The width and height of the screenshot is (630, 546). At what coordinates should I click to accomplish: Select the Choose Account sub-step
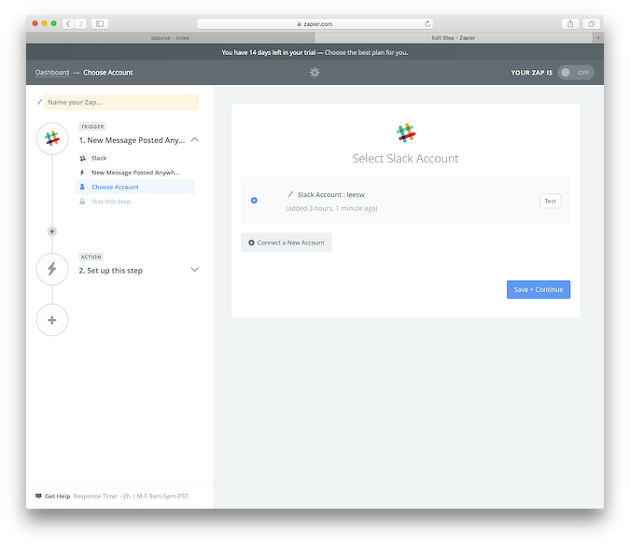pos(135,187)
